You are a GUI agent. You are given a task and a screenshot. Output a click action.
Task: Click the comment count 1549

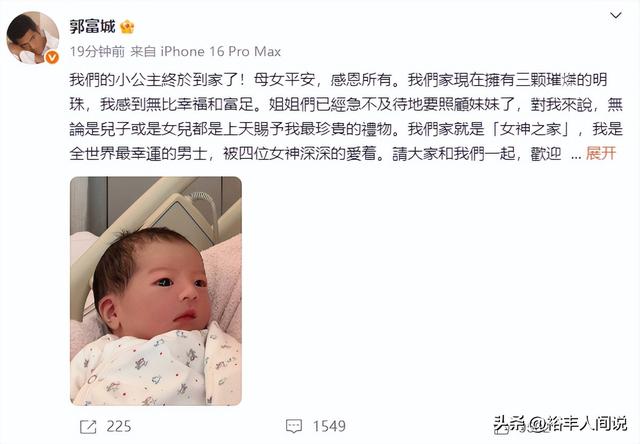click(x=329, y=427)
